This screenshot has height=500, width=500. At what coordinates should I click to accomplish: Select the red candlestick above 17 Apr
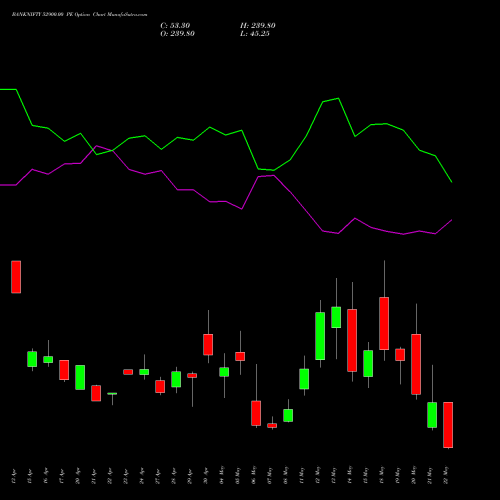tap(64, 370)
